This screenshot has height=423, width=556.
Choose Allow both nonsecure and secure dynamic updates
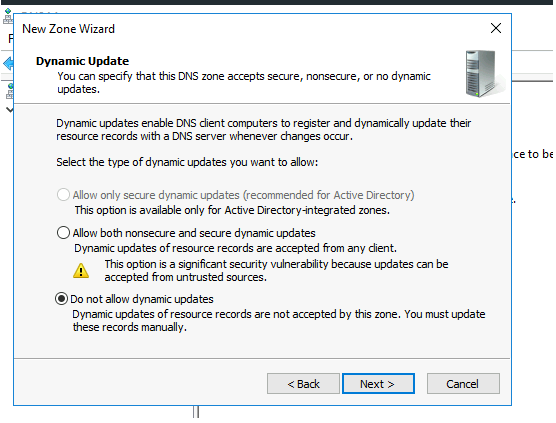point(63,233)
